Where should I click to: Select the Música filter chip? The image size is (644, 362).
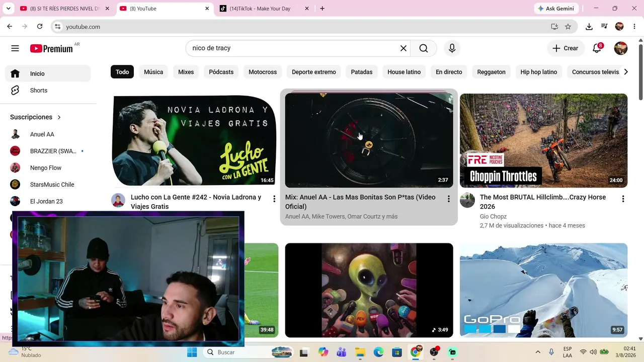click(x=153, y=72)
